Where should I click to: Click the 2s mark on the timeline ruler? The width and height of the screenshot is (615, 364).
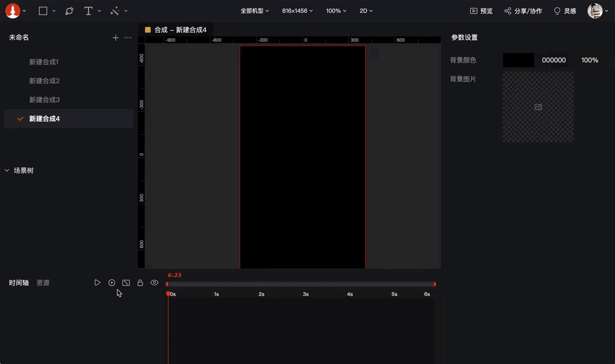tap(261, 294)
